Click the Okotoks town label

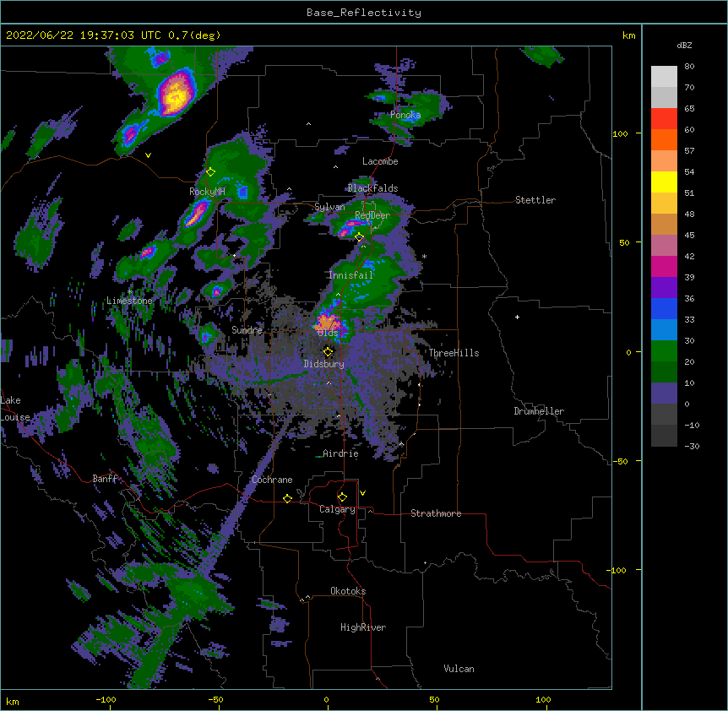pyautogui.click(x=348, y=591)
